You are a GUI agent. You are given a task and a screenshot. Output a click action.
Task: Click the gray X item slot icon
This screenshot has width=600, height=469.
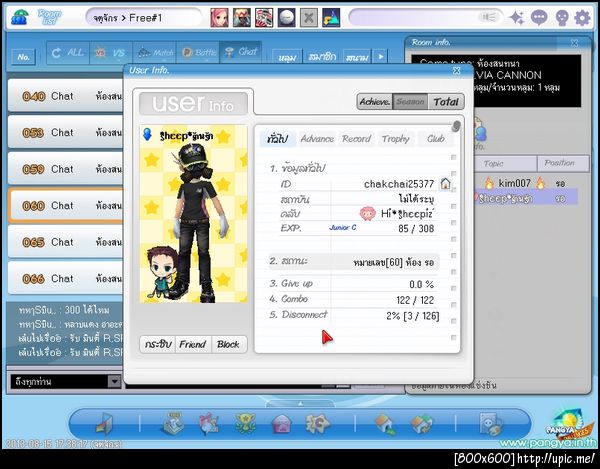tap(308, 18)
